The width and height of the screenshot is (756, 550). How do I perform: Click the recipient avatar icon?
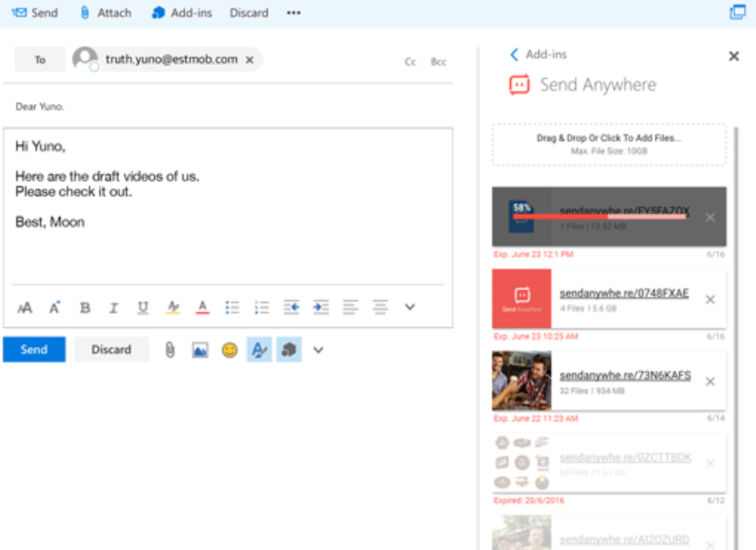(x=85, y=59)
